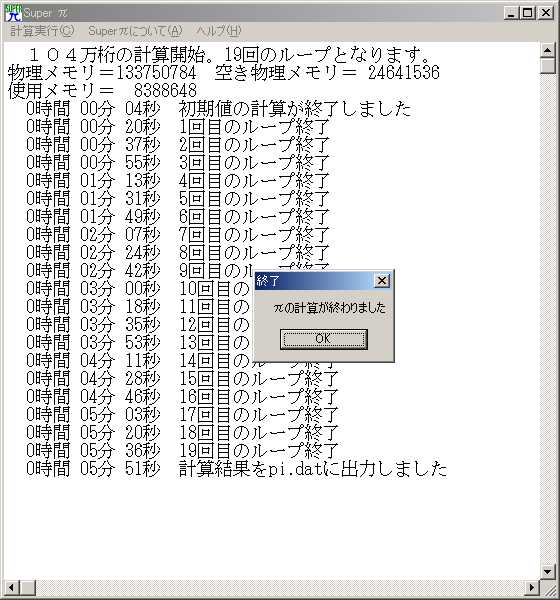Confirm the dialog with the OK button
The width and height of the screenshot is (560, 600).
(x=323, y=339)
